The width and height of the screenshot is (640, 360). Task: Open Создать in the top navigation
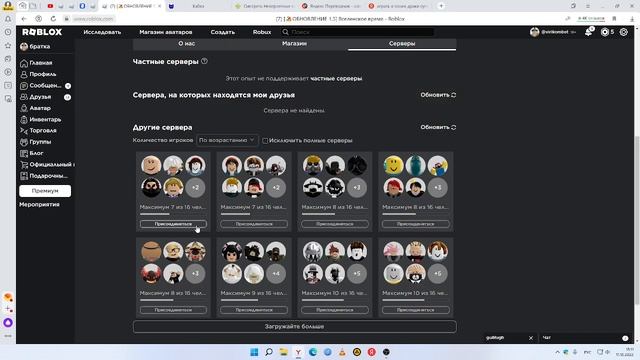point(222,32)
